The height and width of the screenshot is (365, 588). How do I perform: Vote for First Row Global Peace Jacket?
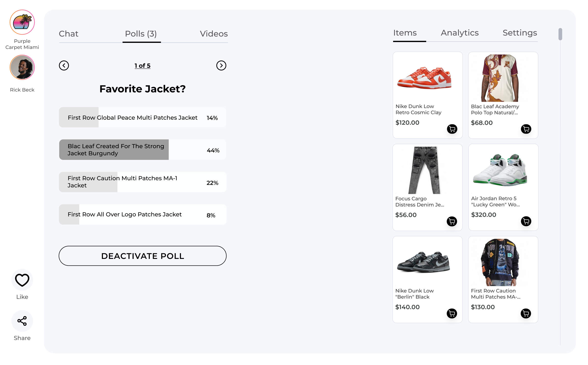[142, 117]
